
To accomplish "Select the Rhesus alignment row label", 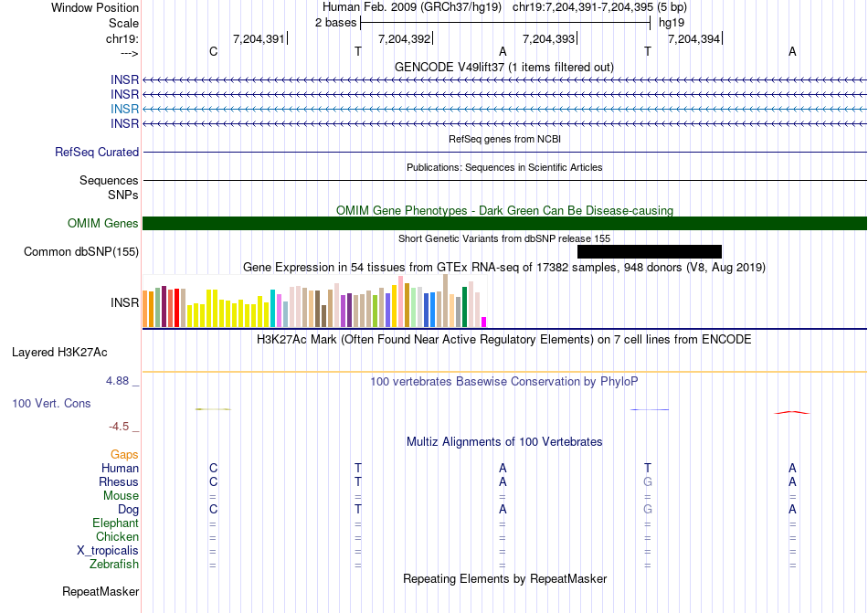I will click(119, 481).
